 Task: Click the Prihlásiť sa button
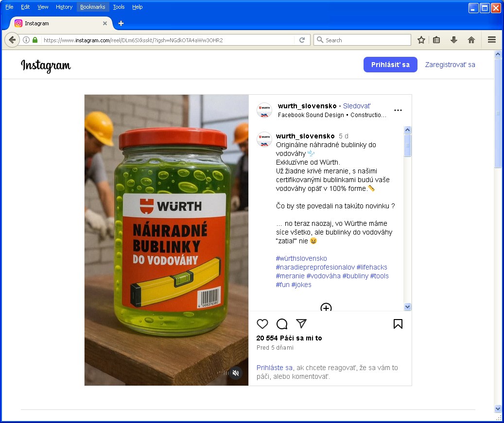click(390, 65)
